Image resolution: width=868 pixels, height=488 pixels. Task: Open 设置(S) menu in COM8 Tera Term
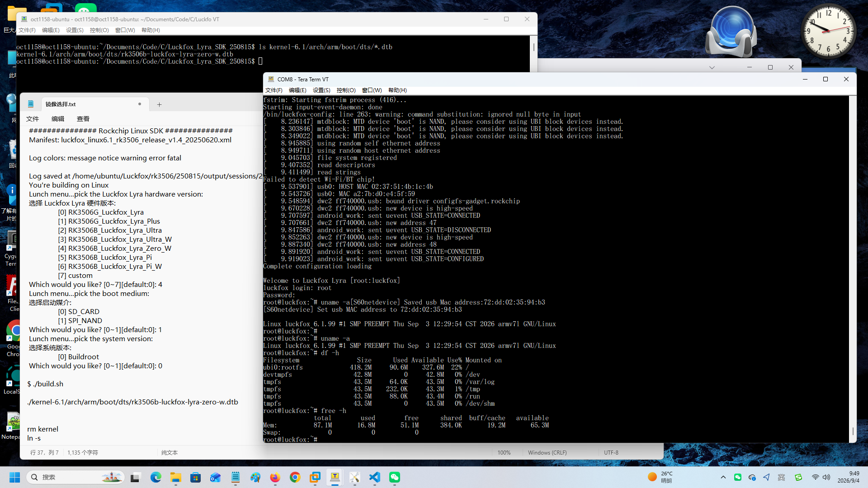tap(321, 90)
